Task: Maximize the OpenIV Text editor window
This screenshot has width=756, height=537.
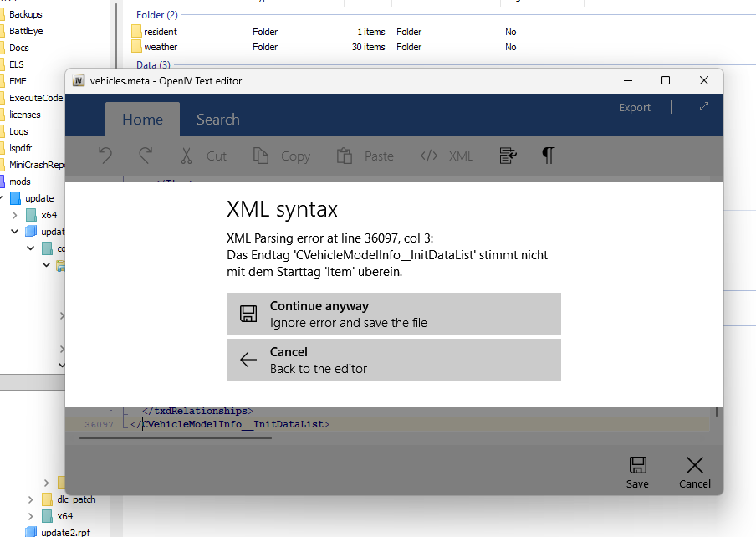Action: pyautogui.click(x=666, y=80)
